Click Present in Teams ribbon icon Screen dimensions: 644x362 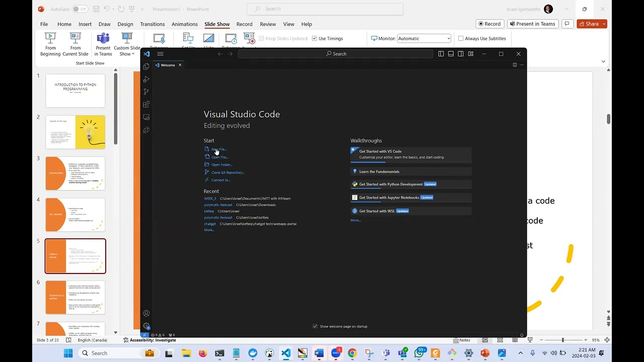103,44
